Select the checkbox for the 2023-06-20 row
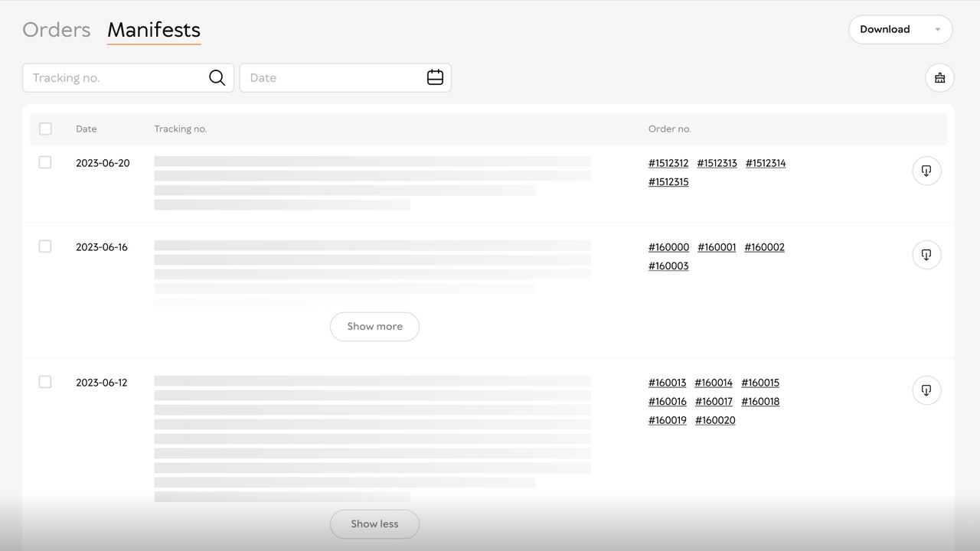 44,162
